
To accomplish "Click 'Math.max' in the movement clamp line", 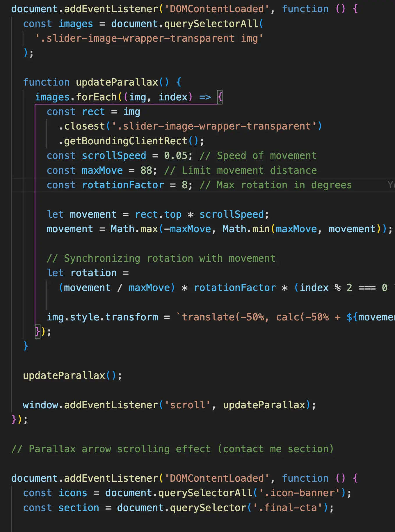I will point(134,229).
